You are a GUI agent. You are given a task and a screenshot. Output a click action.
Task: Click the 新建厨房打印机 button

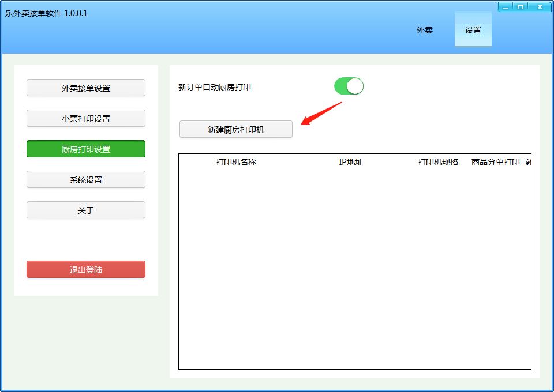[x=236, y=130]
